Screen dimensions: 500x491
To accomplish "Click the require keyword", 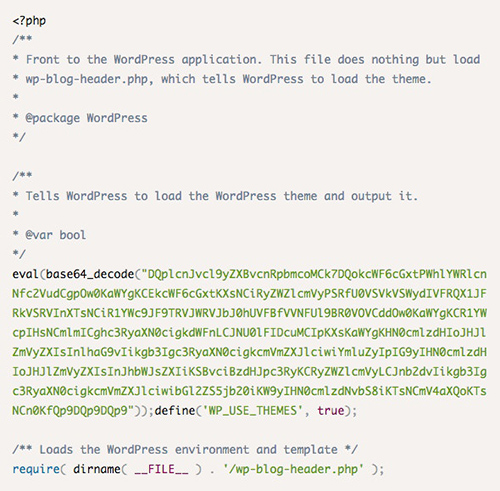I will [x=36, y=469].
